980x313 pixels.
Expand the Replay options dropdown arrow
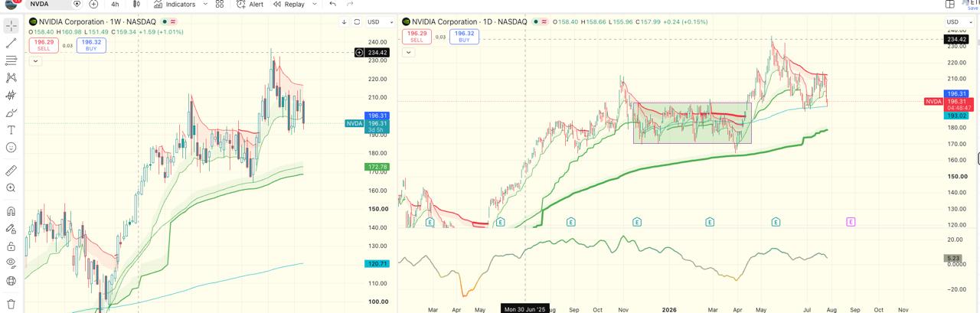[315, 5]
